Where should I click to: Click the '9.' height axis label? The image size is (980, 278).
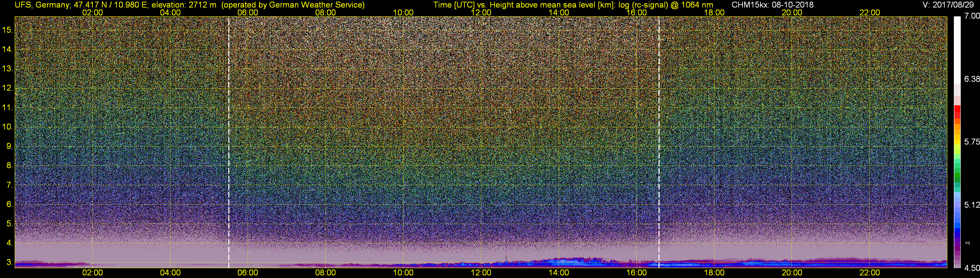(9, 146)
